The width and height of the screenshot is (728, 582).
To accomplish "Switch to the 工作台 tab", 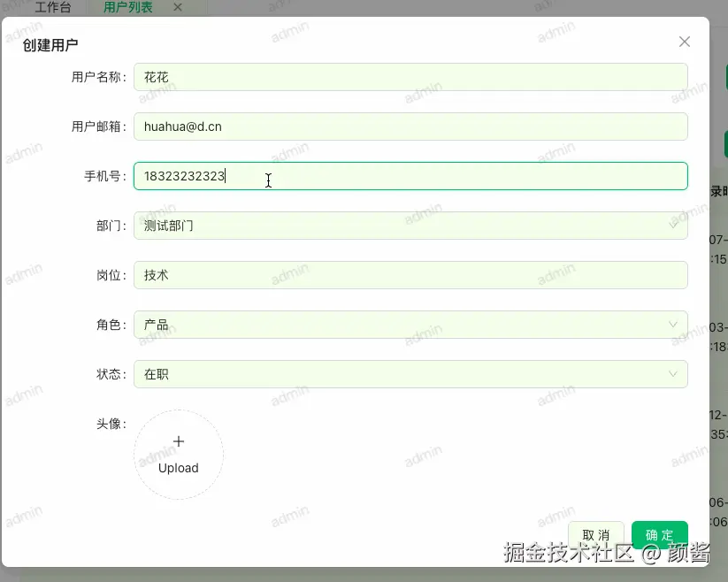I will point(53,8).
